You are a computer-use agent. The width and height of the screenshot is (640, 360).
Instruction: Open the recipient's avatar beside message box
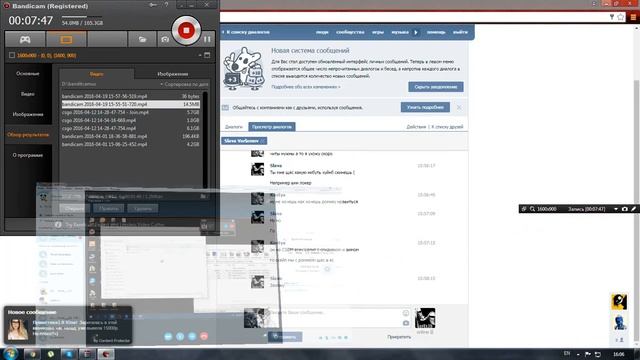click(x=425, y=318)
